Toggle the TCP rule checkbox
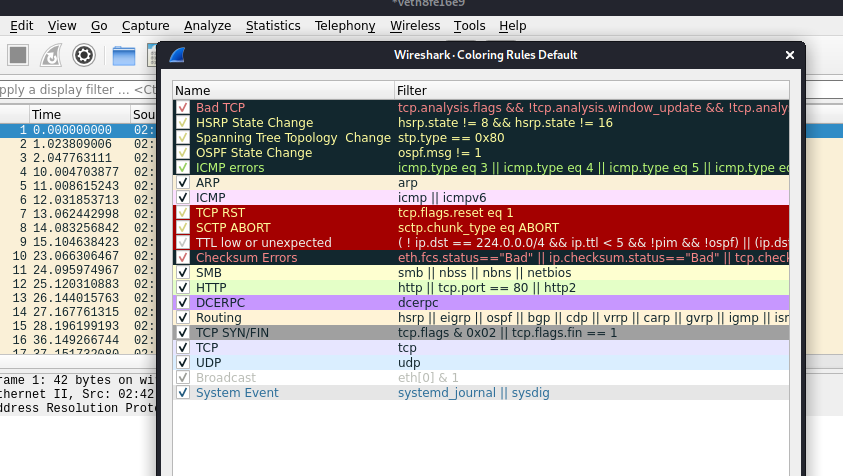The width and height of the screenshot is (843, 476). coord(183,347)
